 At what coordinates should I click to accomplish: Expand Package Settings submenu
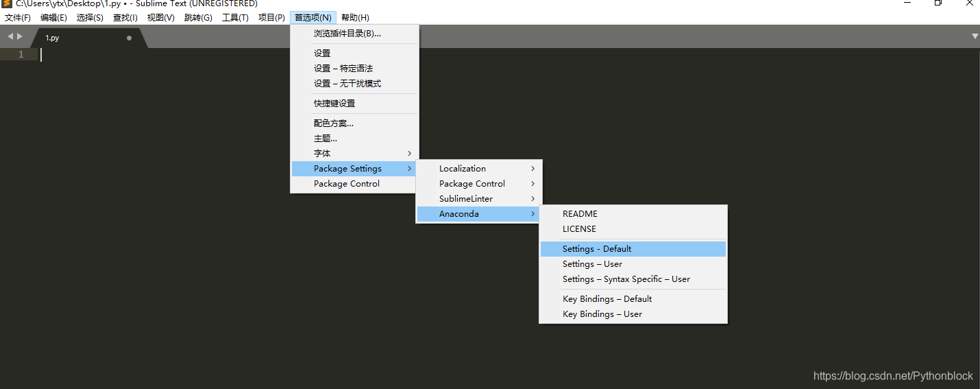point(354,168)
